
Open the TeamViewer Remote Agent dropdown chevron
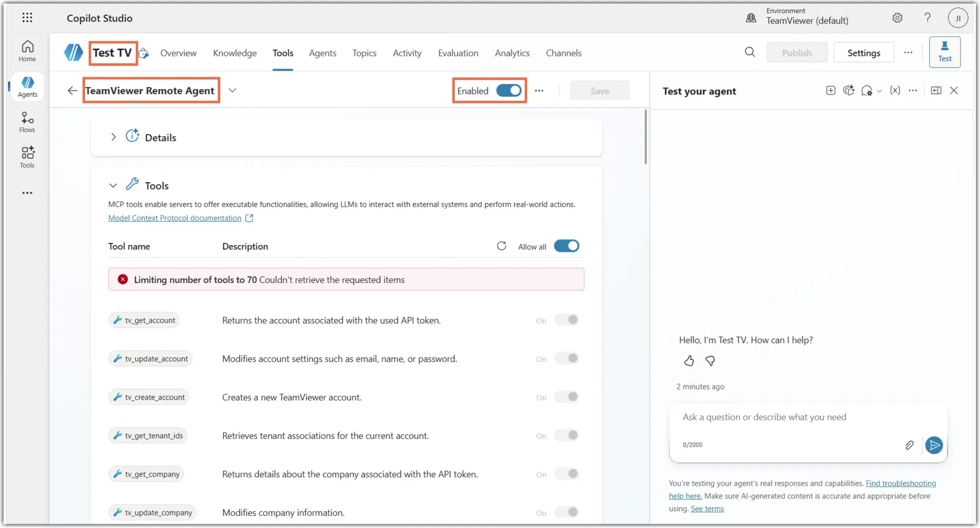point(232,90)
